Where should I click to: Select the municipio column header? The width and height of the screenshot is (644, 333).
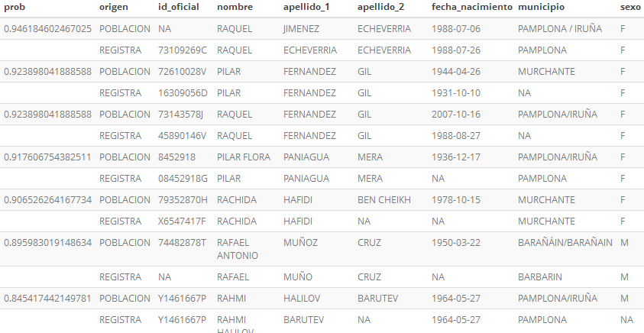(541, 7)
